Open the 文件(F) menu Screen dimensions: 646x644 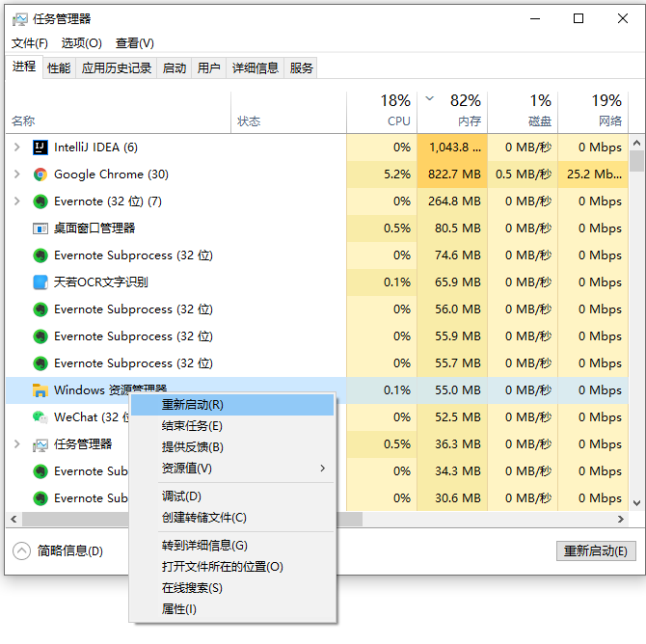(30, 42)
